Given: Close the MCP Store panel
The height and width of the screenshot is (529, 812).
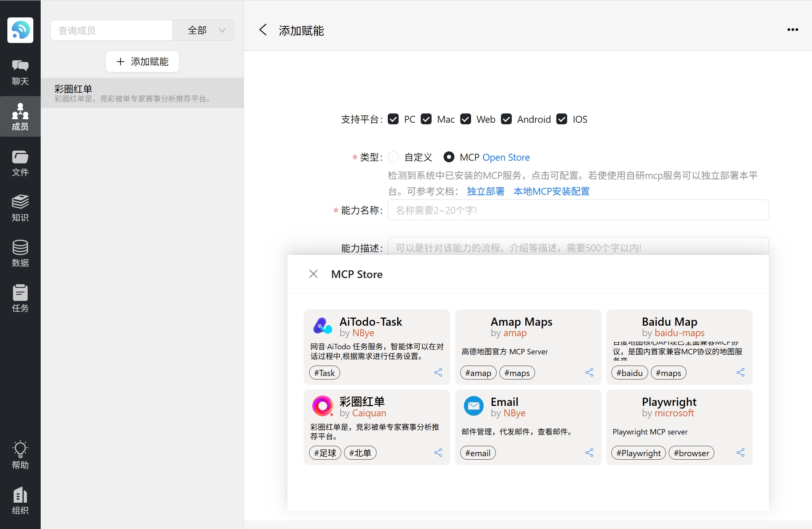Looking at the screenshot, I should coord(313,274).
